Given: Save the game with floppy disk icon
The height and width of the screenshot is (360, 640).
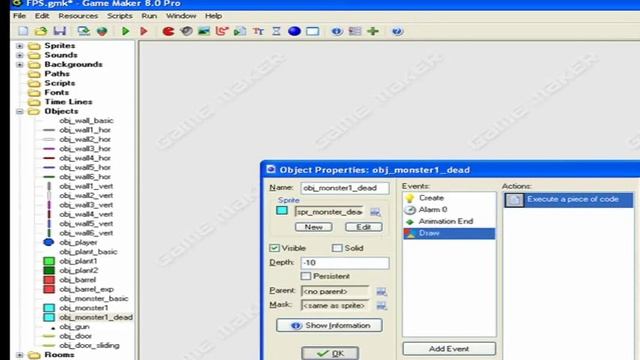Looking at the screenshot, I should (x=60, y=31).
